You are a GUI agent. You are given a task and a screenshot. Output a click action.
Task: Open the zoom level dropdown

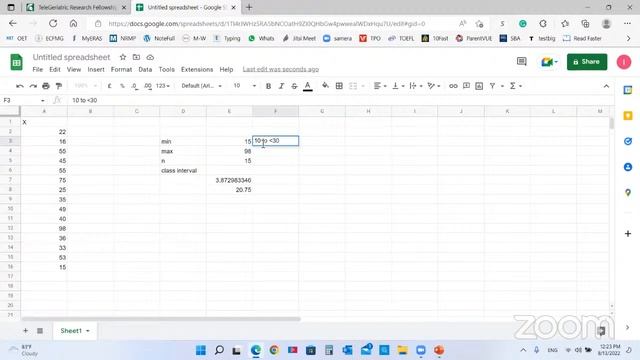pos(86,86)
